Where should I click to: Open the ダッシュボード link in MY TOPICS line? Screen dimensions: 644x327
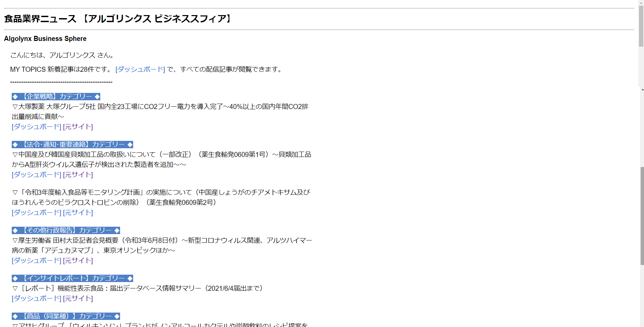[140, 69]
